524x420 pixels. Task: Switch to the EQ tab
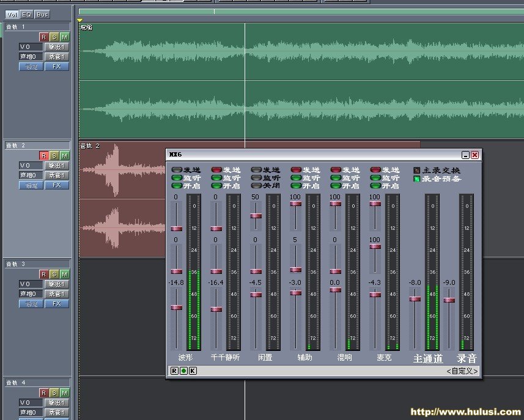[27, 15]
